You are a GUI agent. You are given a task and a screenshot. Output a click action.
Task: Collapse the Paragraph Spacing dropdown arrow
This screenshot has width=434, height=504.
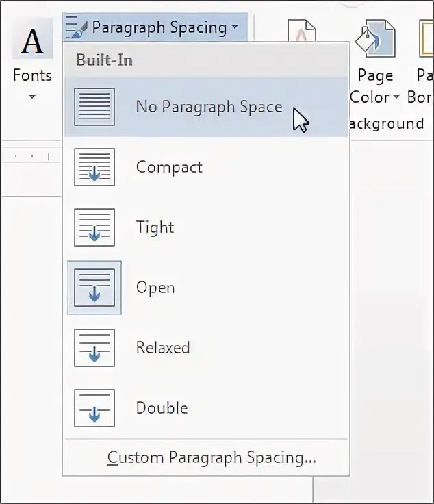[x=235, y=27]
